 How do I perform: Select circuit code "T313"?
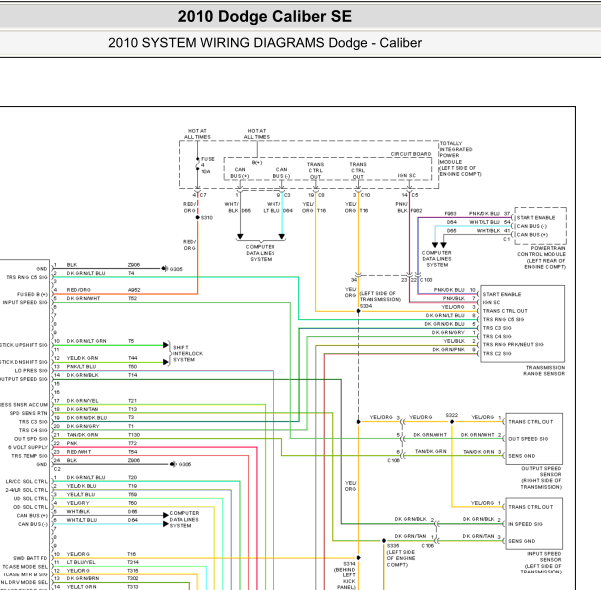point(133,587)
